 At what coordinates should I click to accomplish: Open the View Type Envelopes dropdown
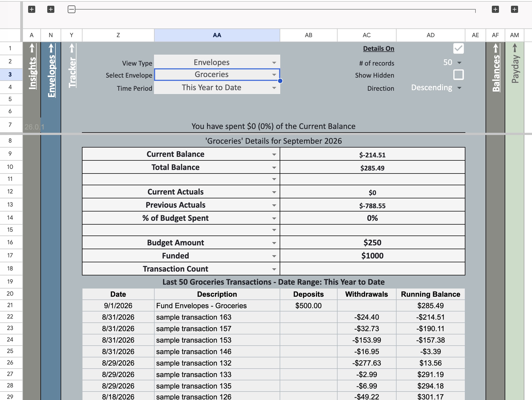click(274, 63)
